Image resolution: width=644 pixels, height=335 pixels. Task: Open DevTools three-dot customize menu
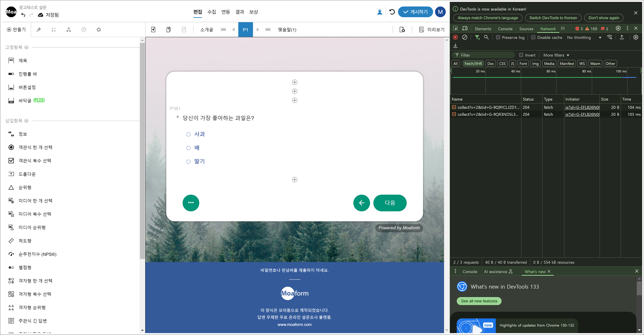tap(627, 29)
